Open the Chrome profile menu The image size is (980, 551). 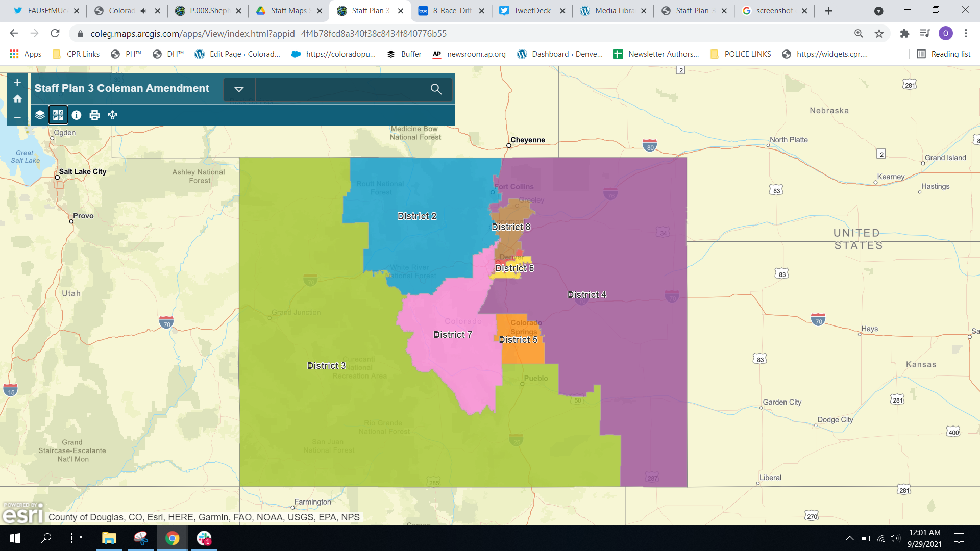[947, 33]
